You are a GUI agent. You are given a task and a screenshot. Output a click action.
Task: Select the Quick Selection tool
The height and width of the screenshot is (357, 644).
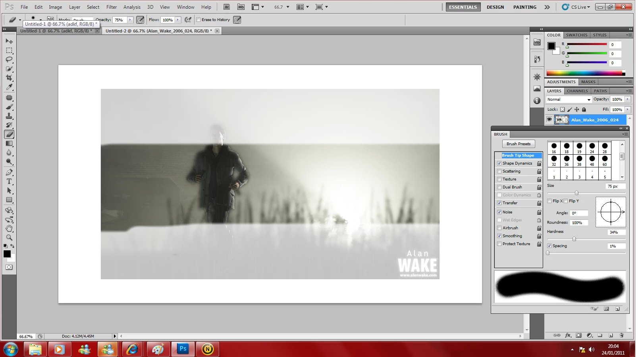click(9, 69)
